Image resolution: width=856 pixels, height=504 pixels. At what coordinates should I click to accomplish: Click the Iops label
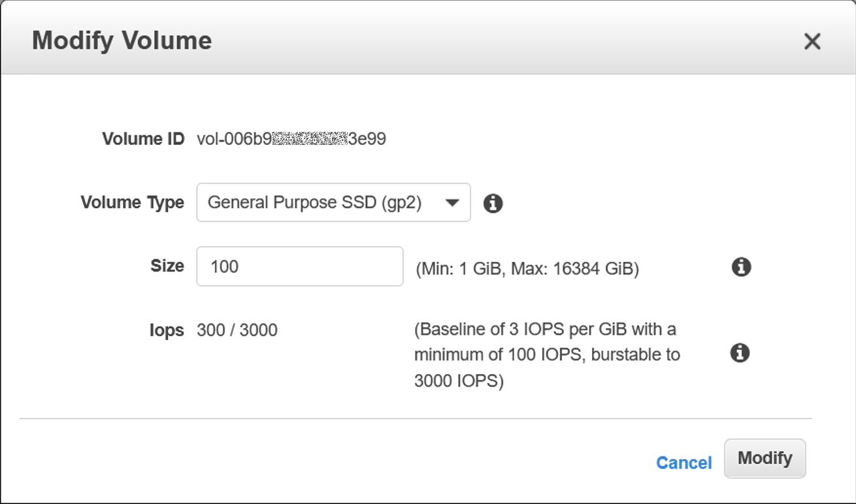point(166,330)
